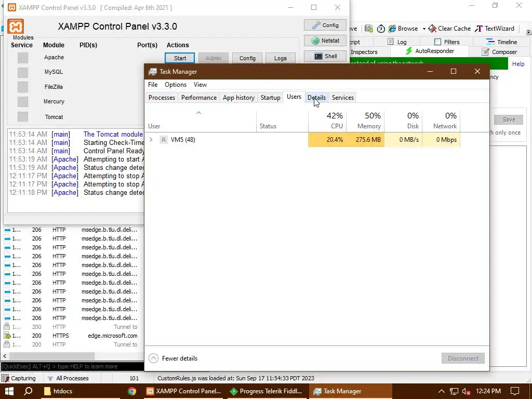Click the muted volume tray icon
This screenshot has height=399, width=532.
click(x=467, y=391)
